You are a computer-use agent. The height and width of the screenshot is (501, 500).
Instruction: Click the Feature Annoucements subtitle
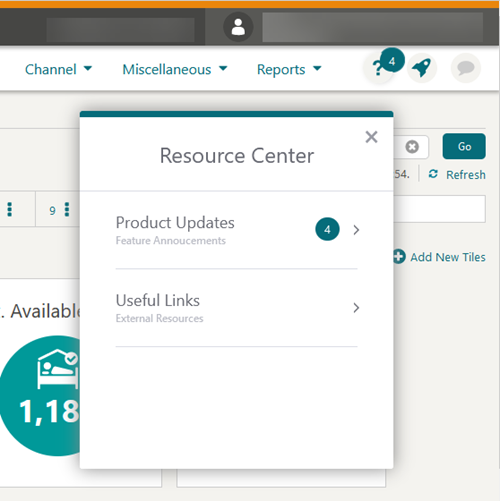pyautogui.click(x=171, y=241)
